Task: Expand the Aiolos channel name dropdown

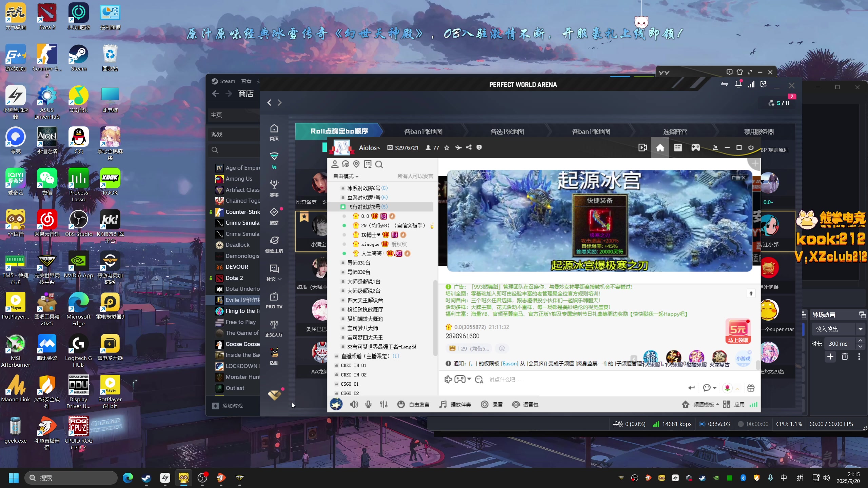Action: (370, 148)
